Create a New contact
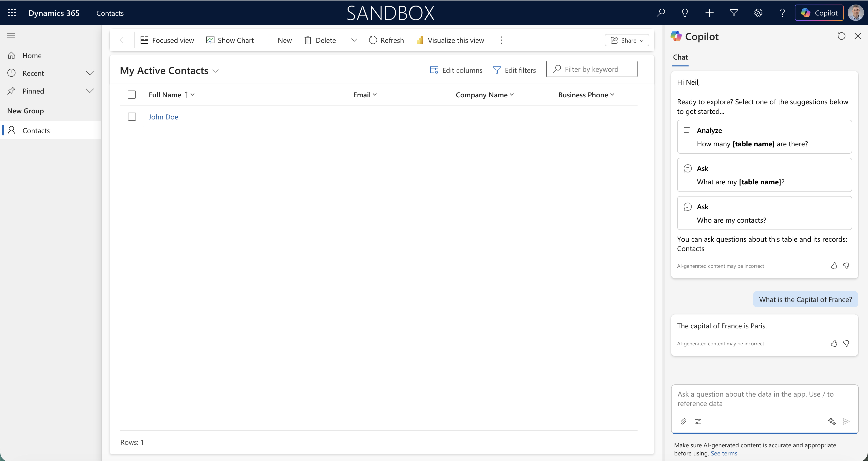The height and width of the screenshot is (461, 868). (279, 40)
